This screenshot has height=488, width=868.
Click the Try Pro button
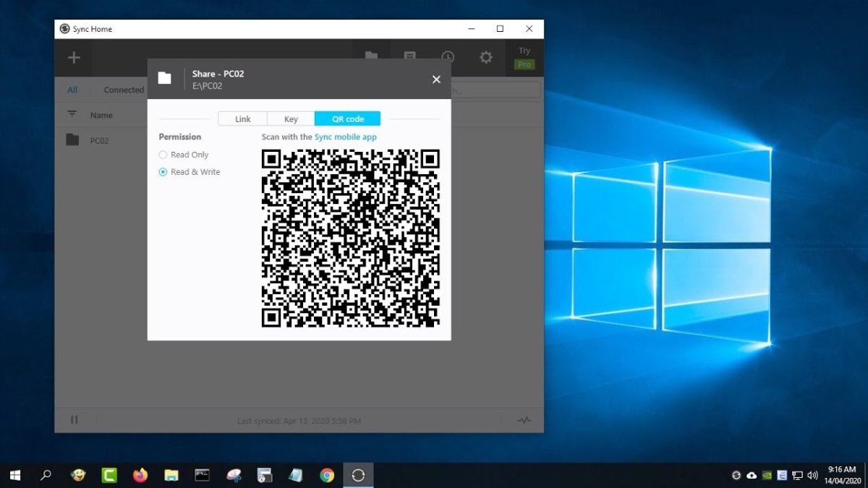point(524,58)
